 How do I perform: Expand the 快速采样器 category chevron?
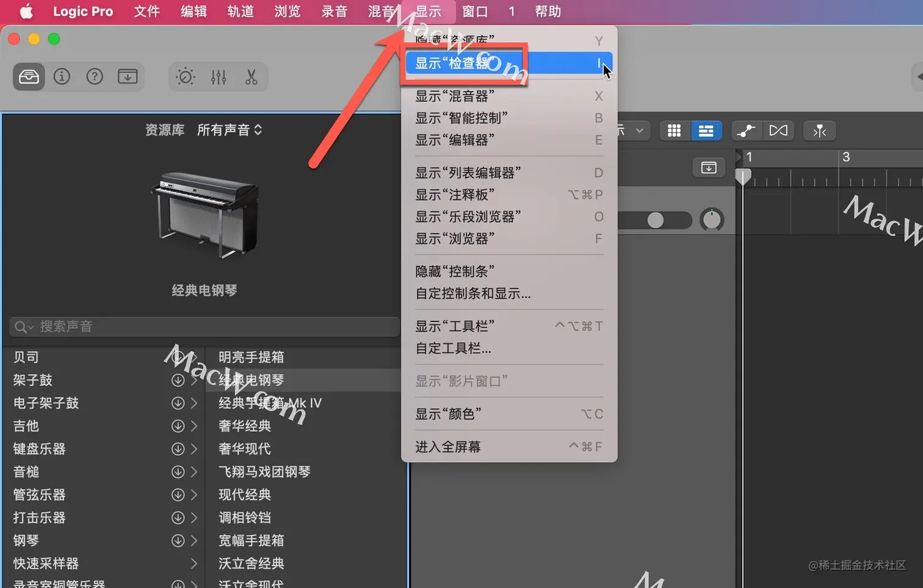194,564
